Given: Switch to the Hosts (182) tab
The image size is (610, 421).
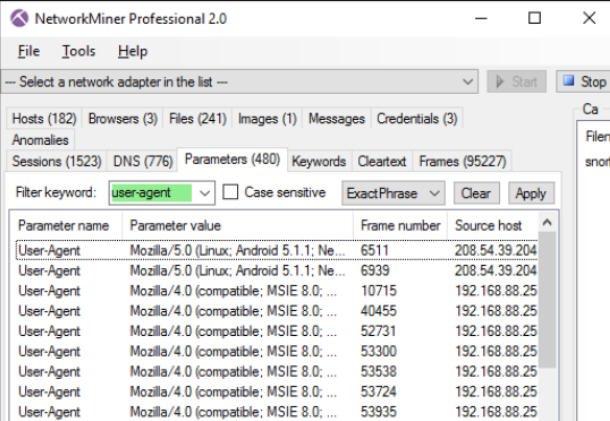Looking at the screenshot, I should [x=44, y=119].
